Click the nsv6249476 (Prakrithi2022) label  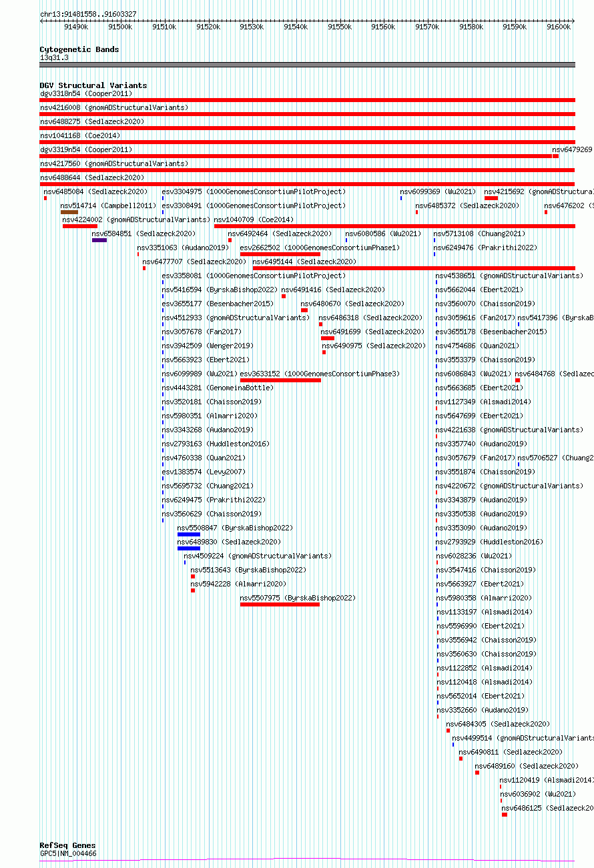485,248
